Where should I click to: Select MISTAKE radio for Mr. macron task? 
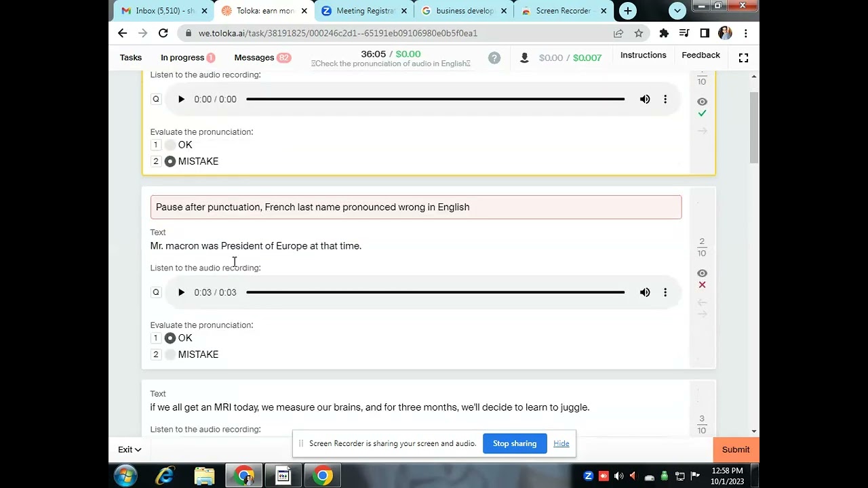click(170, 354)
